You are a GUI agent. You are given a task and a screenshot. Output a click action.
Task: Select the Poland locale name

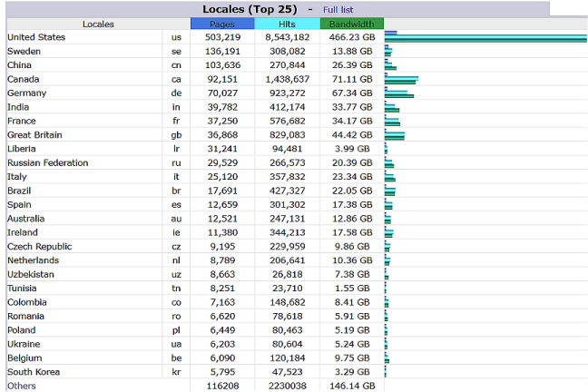(x=22, y=330)
